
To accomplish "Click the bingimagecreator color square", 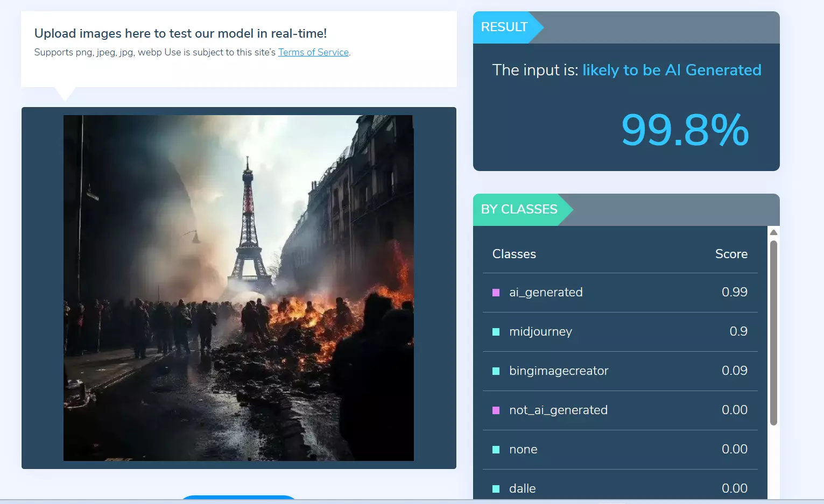I will 496,371.
